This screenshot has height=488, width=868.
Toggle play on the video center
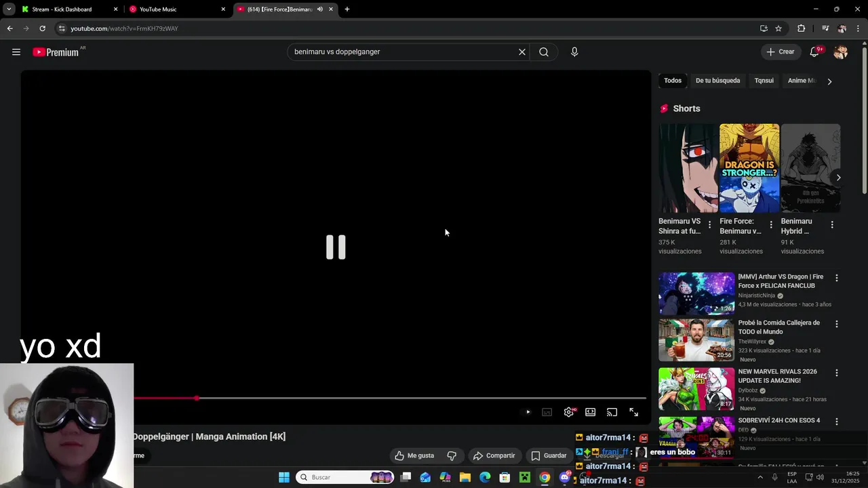(x=336, y=247)
